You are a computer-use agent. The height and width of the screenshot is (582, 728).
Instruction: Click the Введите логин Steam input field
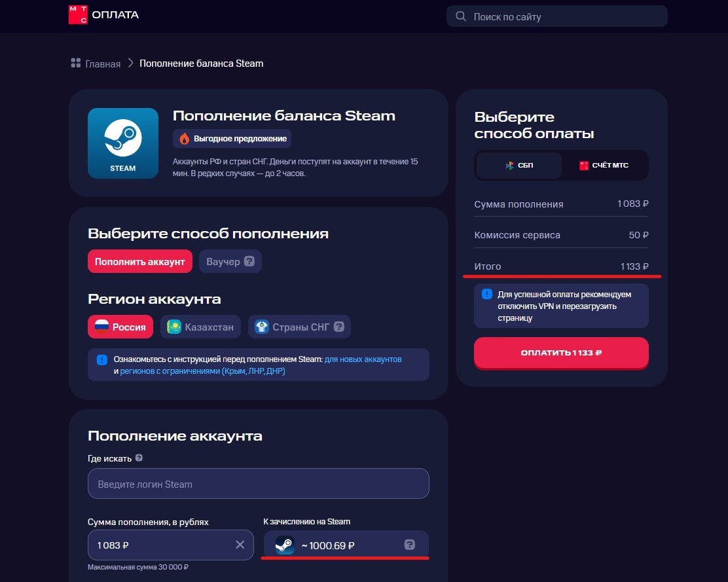coord(258,483)
